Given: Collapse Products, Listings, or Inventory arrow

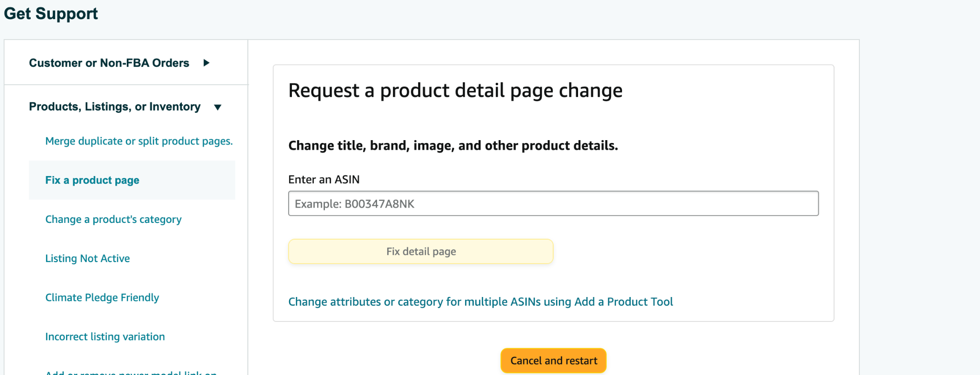Looking at the screenshot, I should pyautogui.click(x=218, y=107).
